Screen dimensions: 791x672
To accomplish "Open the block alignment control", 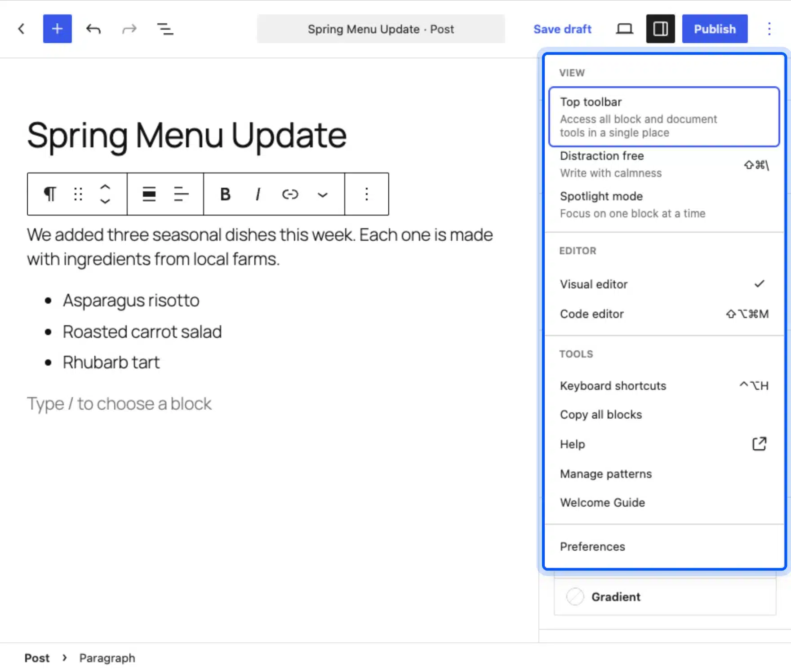I will [x=149, y=194].
